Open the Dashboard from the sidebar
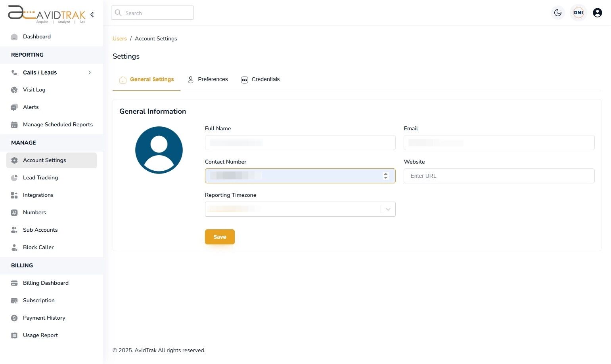This screenshot has width=611, height=364. click(37, 36)
